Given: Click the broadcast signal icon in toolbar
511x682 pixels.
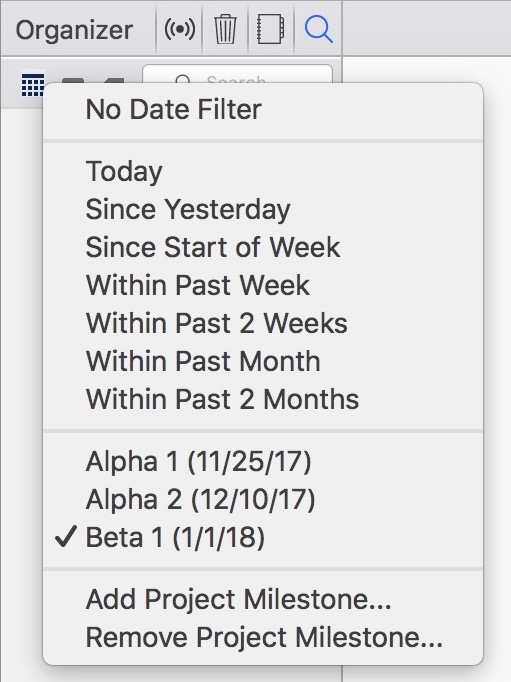Looking at the screenshot, I should (x=180, y=29).
